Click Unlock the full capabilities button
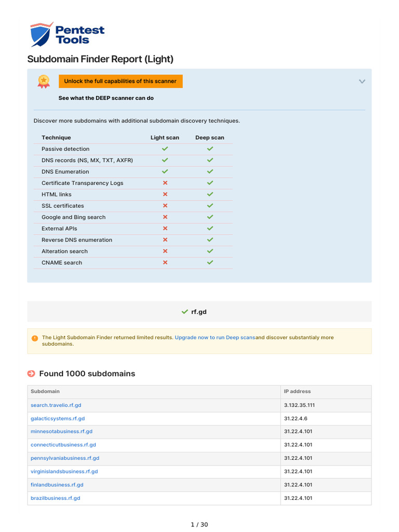Viewport: 399px width, 532px height. [x=121, y=82]
